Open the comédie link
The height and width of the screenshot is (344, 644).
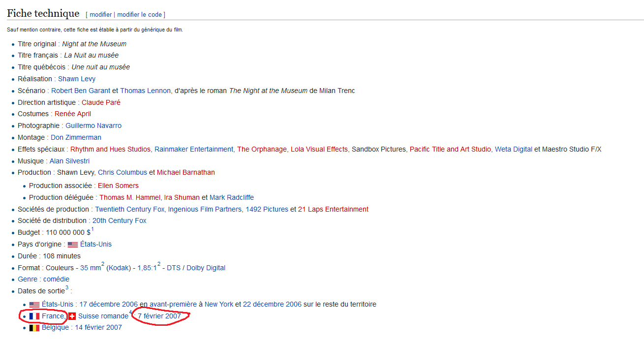(56, 279)
